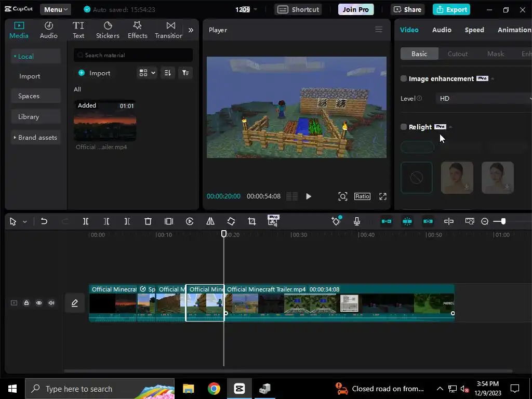
Task: Open the Audio library tab
Action: (x=48, y=30)
